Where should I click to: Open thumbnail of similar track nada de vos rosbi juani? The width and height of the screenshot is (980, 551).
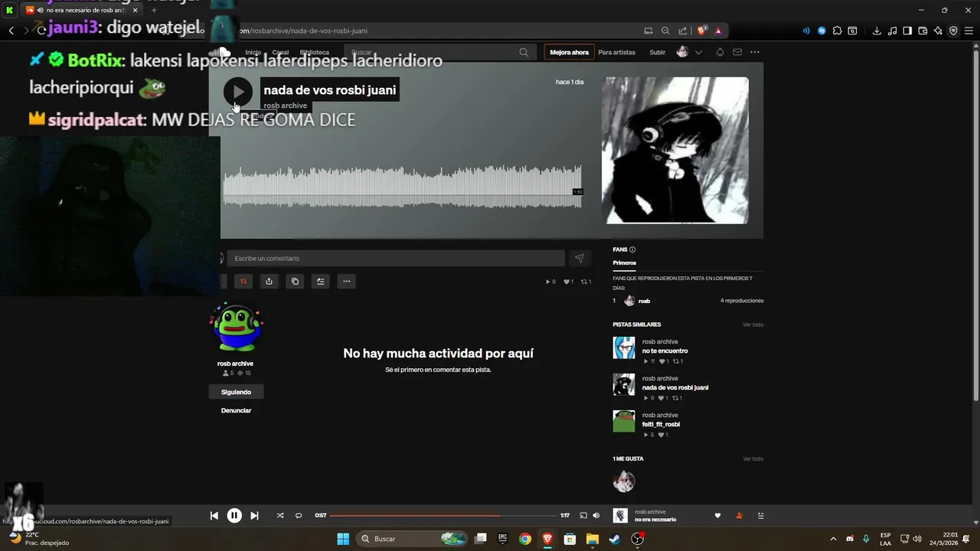click(624, 384)
